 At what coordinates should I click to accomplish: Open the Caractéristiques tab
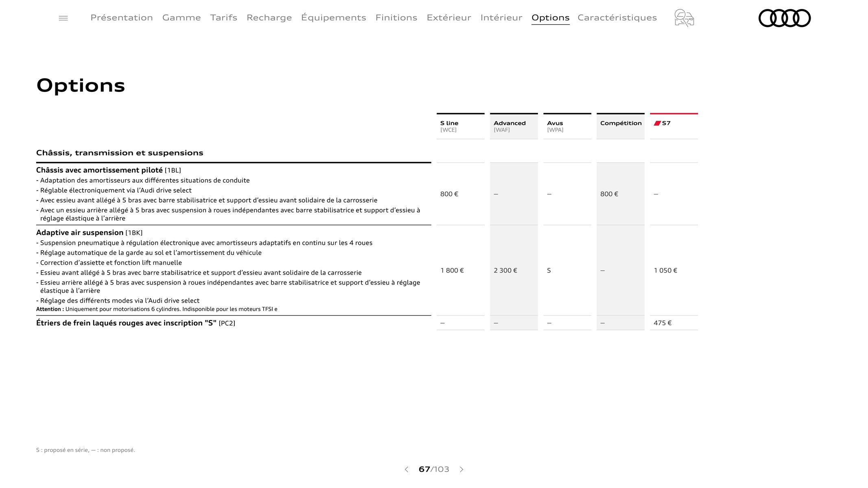[x=617, y=17]
